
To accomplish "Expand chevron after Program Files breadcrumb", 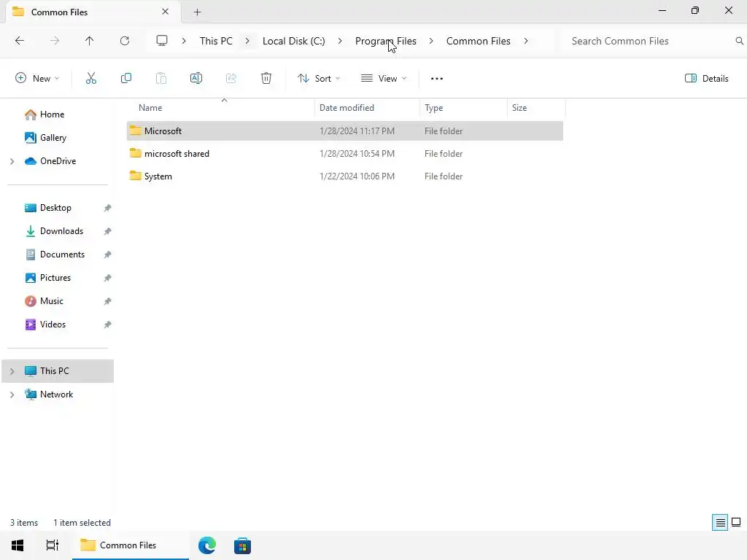I will point(430,41).
